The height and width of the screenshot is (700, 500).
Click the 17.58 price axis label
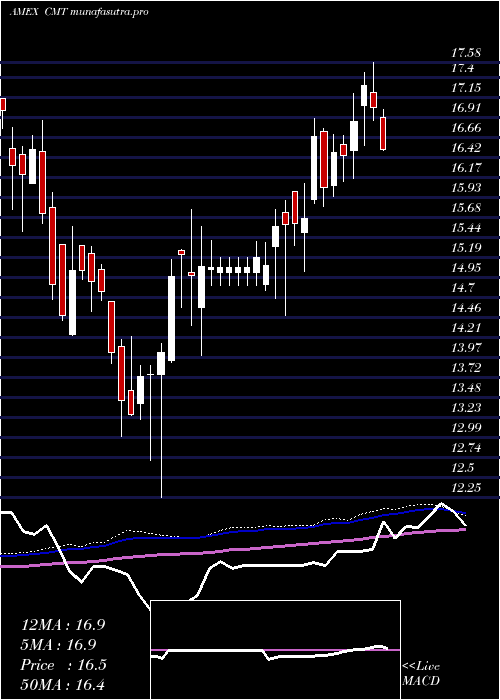(466, 53)
